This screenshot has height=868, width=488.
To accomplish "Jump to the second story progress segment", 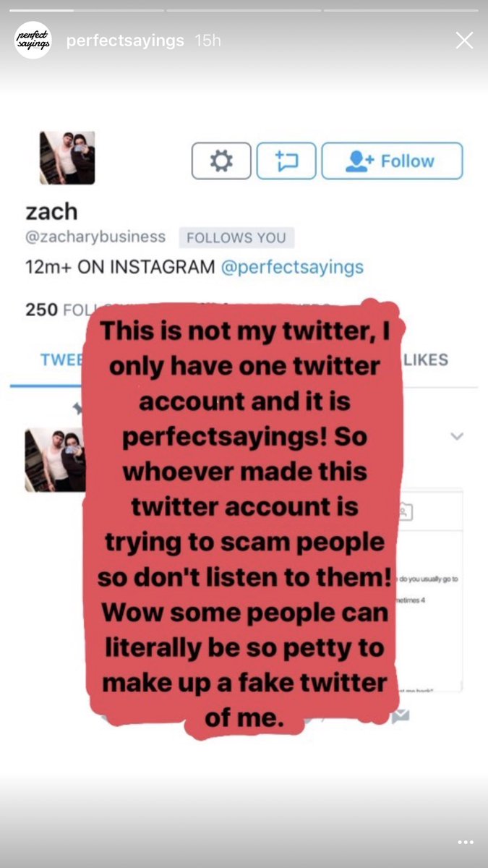I will click(244, 10).
